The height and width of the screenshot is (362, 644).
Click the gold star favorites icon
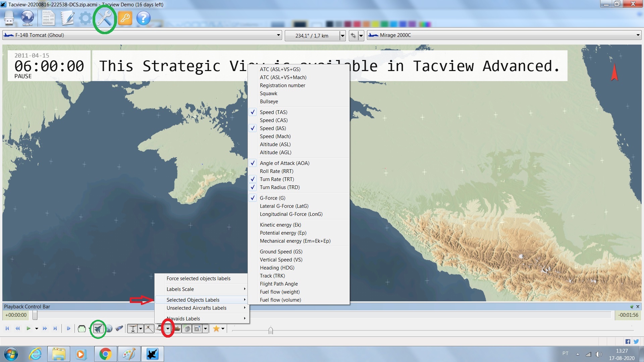click(x=216, y=329)
